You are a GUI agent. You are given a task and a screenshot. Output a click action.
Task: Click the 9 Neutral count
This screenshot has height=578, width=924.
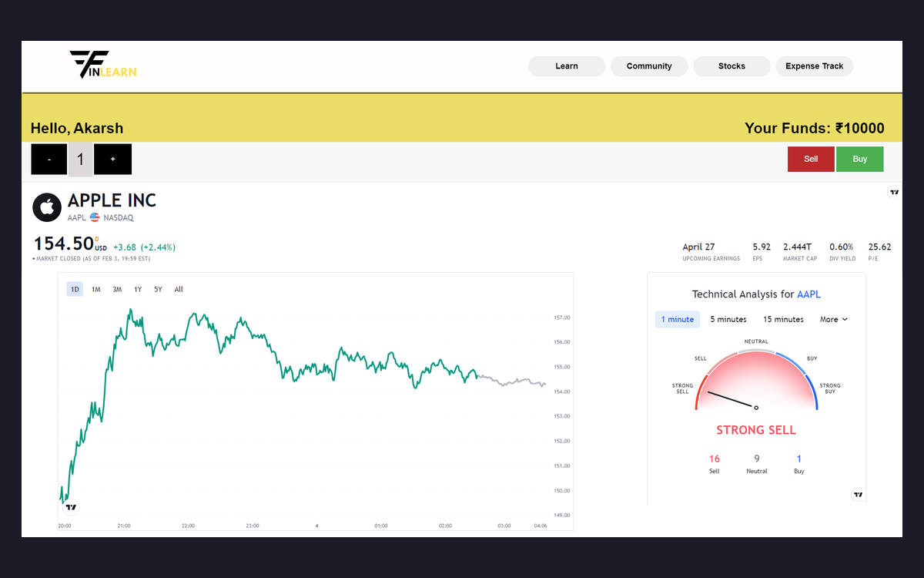tap(757, 459)
